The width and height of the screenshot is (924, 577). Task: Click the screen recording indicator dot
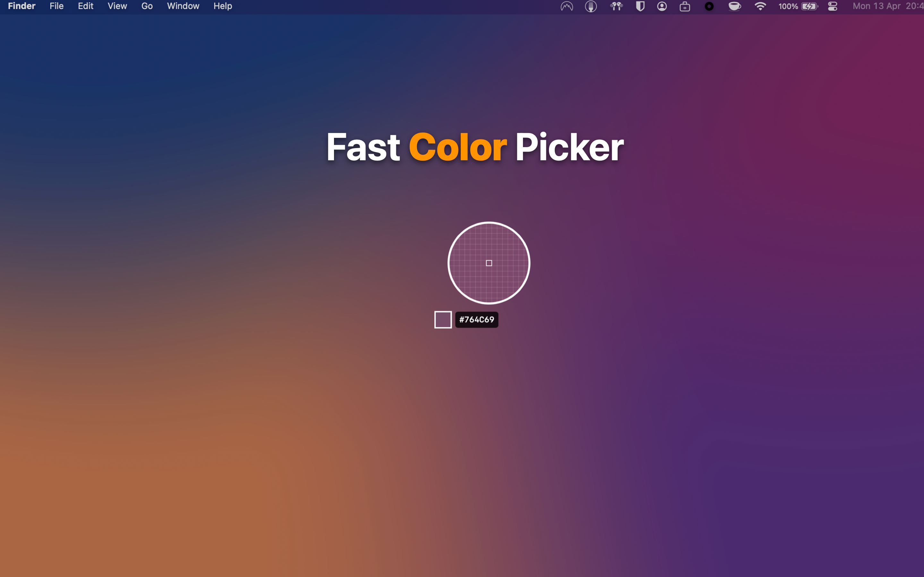coord(709,6)
